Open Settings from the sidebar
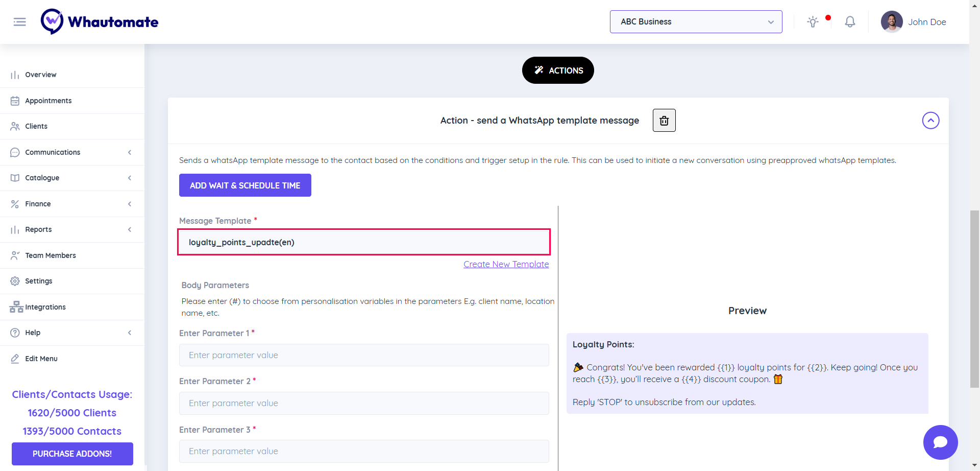The width and height of the screenshot is (980, 471). coord(39,281)
